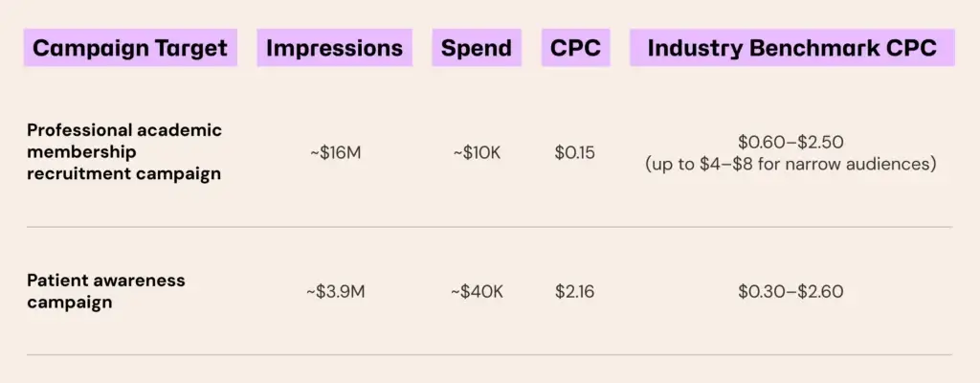Click the $0.15 CPC value
The height and width of the screenshot is (383, 980).
click(x=574, y=152)
